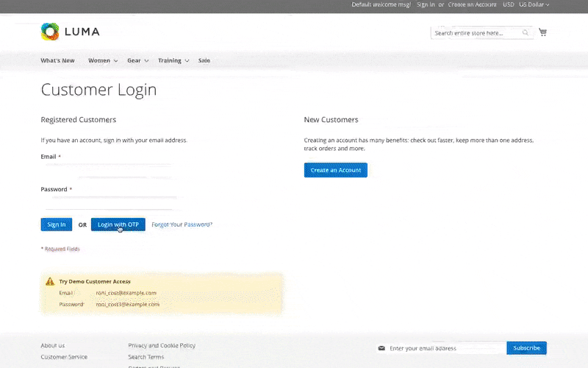Click the Subscribe button

(526, 348)
